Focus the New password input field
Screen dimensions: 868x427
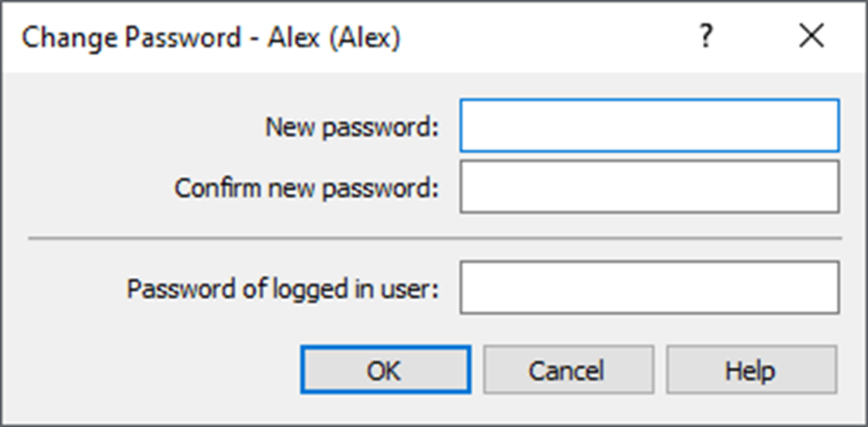[x=649, y=126]
